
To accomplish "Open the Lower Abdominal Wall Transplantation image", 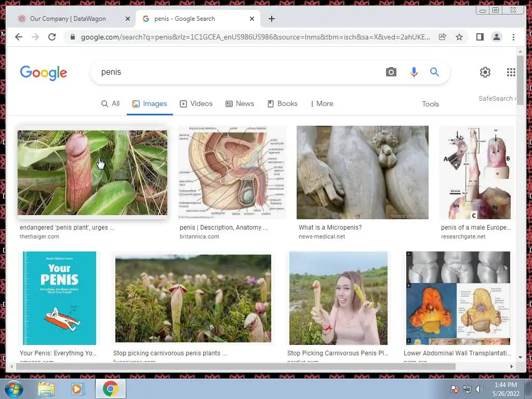I will (x=458, y=298).
